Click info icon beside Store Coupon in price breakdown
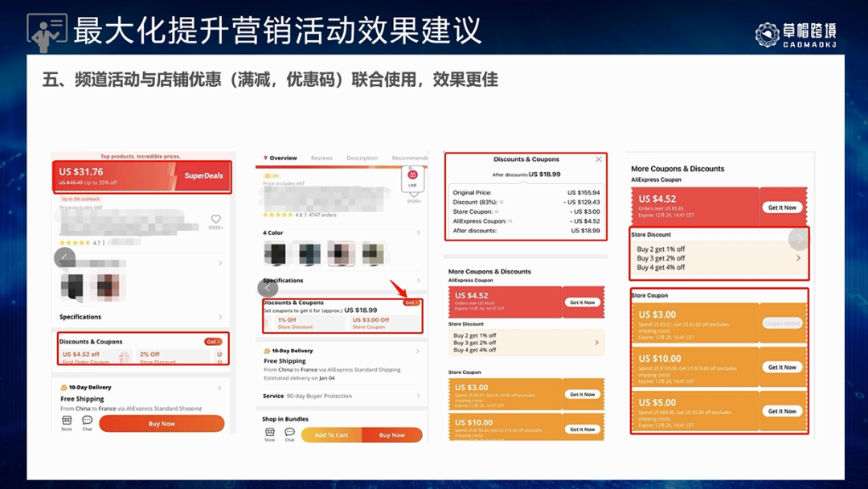 pyautogui.click(x=497, y=212)
